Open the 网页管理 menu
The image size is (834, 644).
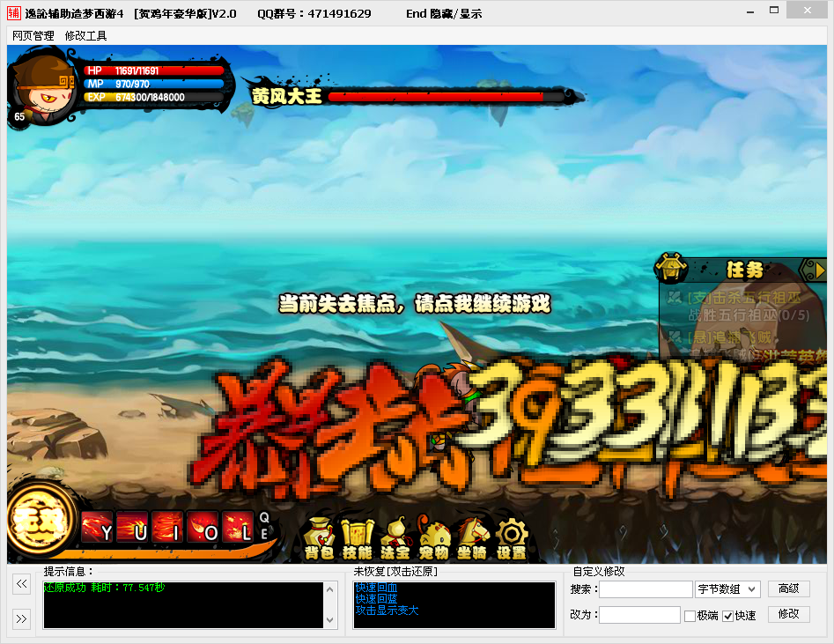coord(33,35)
